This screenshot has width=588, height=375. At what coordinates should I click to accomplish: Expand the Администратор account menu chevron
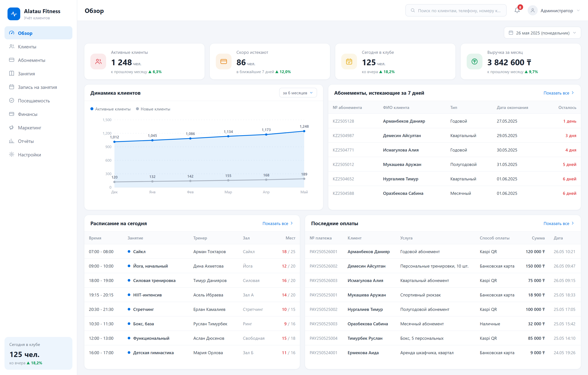[x=578, y=10]
